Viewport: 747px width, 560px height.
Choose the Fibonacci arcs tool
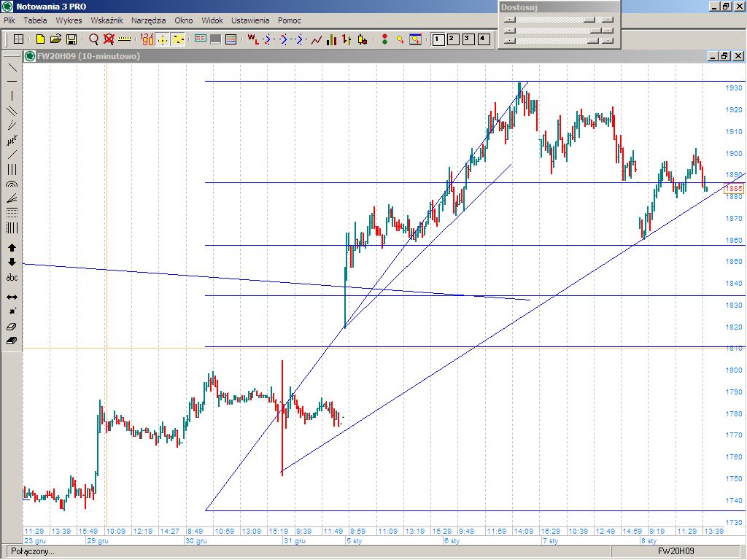12,184
